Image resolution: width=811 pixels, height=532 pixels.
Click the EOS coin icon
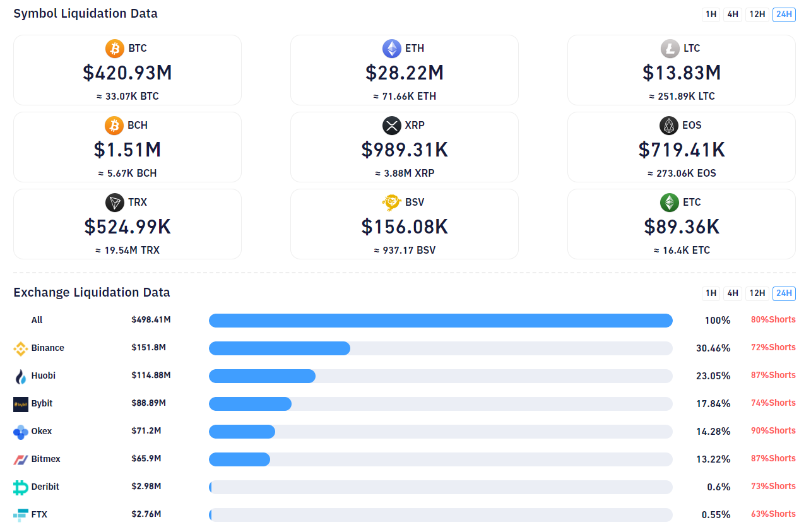point(669,126)
